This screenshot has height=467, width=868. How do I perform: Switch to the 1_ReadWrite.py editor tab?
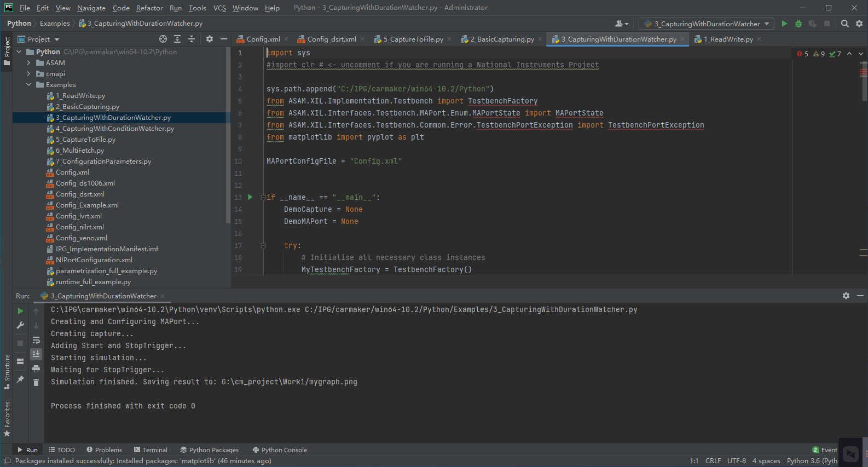(728, 39)
